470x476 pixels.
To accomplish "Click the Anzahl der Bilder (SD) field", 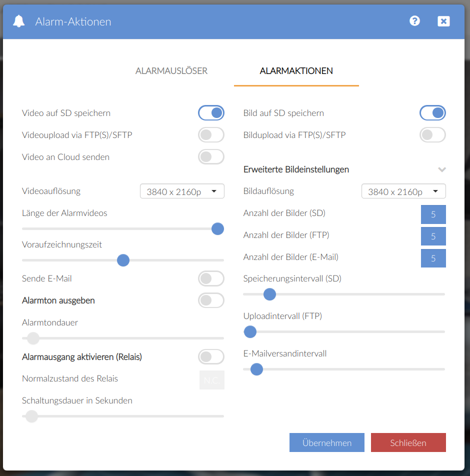I will point(433,214).
